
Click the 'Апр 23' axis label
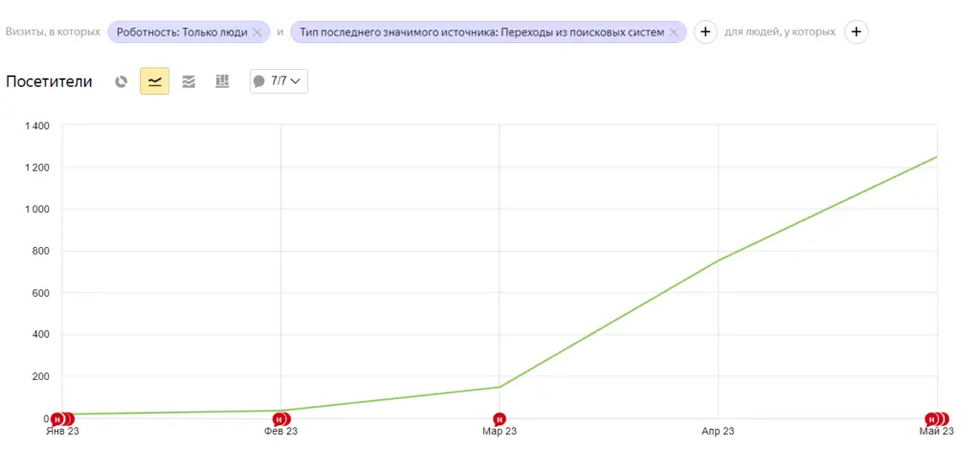[x=718, y=432]
